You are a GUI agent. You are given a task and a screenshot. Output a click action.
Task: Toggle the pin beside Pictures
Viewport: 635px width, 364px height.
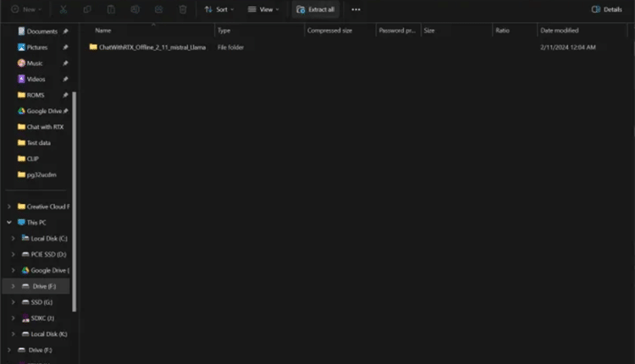tap(65, 47)
